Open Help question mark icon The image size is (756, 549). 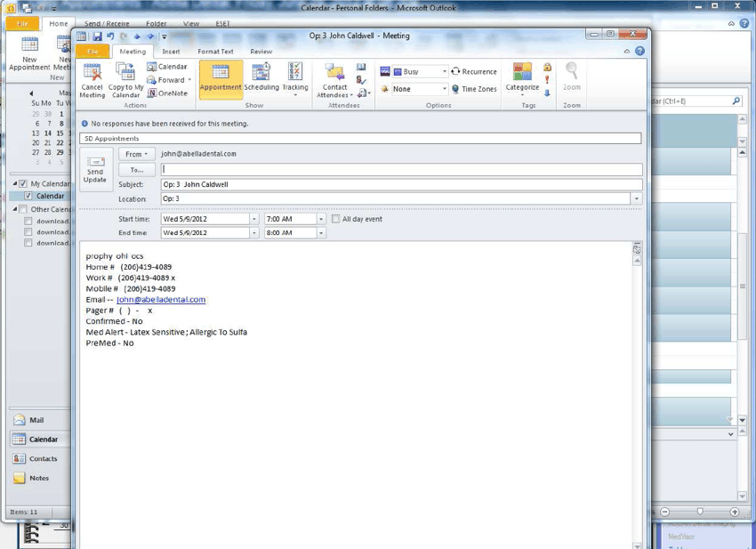point(639,51)
